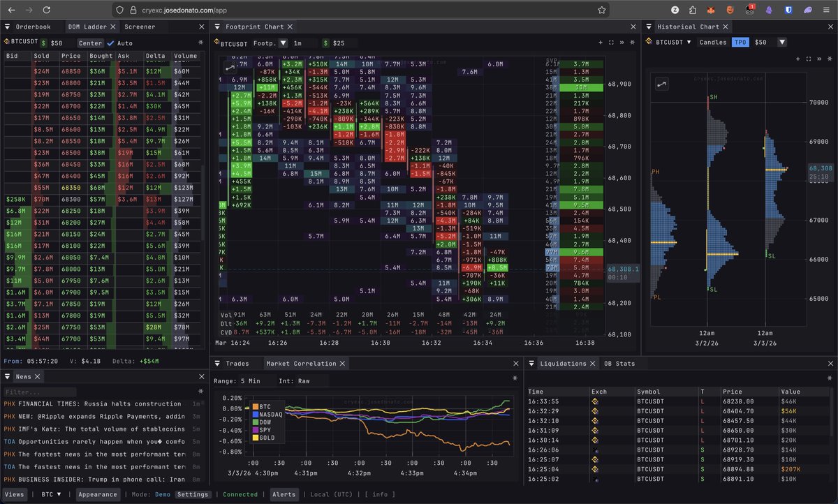
Task: Open the Footprint Chart panel menu arrow
Action: coord(217,27)
